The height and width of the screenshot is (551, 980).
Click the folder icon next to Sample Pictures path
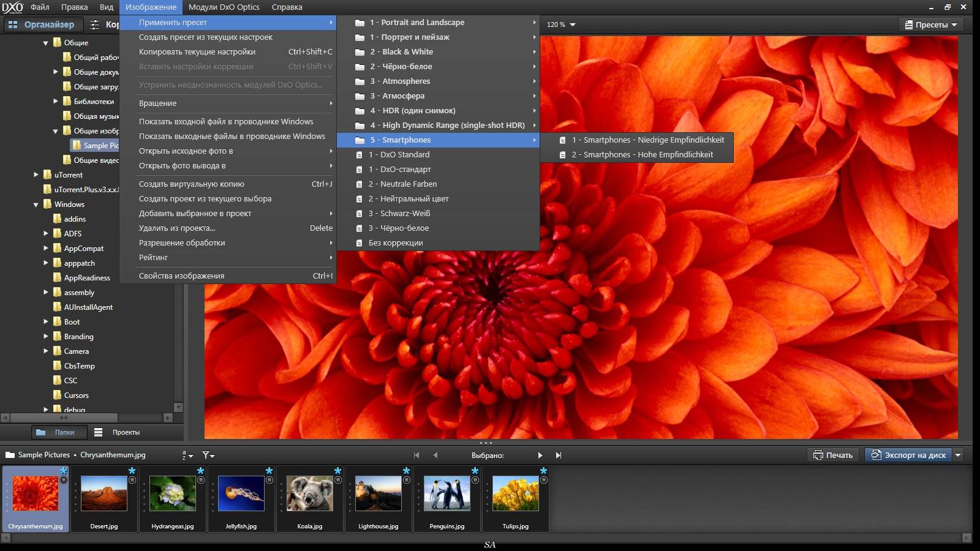tap(10, 455)
